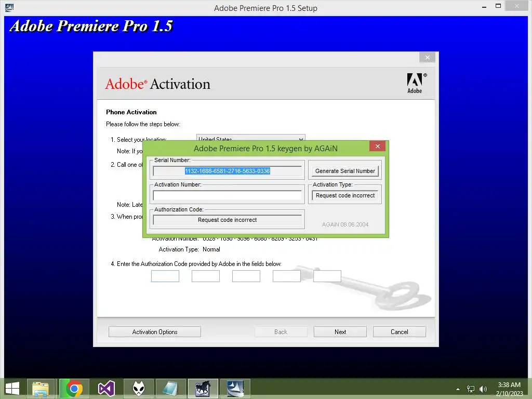Click 'Please follow the steps below:' text

tap(143, 124)
